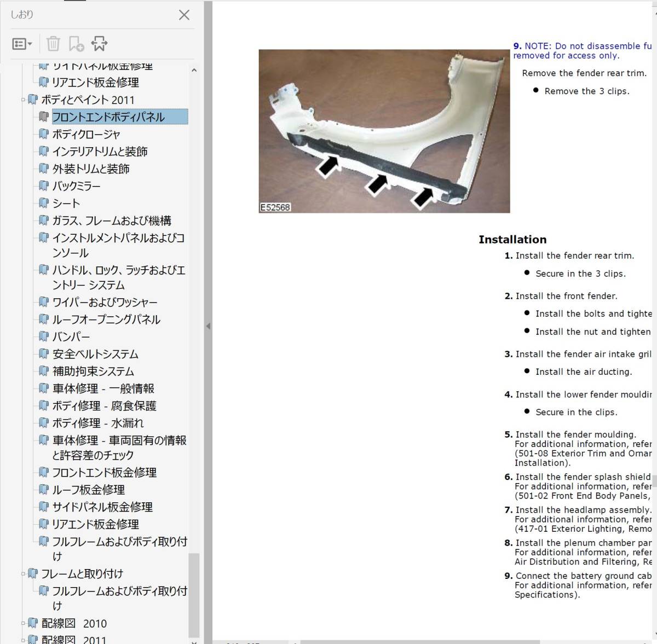Open bookmark バンパー
This screenshot has width=657, height=644.
click(71, 336)
